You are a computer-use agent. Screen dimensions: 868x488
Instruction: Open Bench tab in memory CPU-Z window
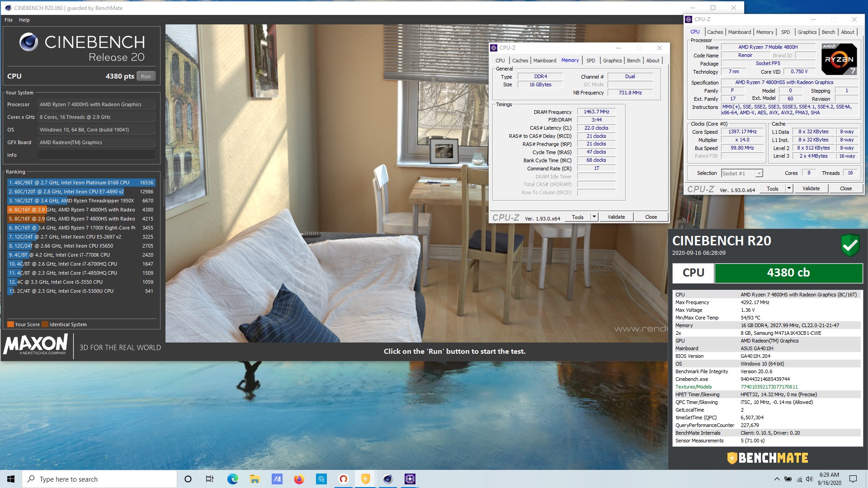[633, 61]
